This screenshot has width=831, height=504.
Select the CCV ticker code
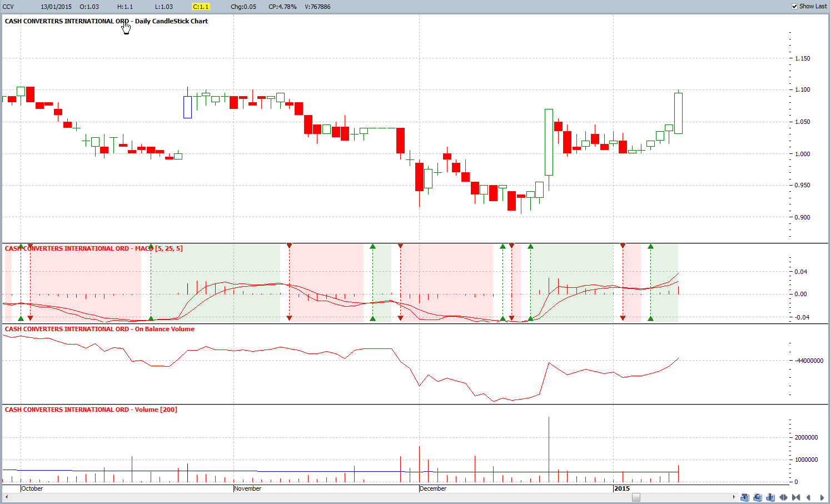tap(8, 7)
